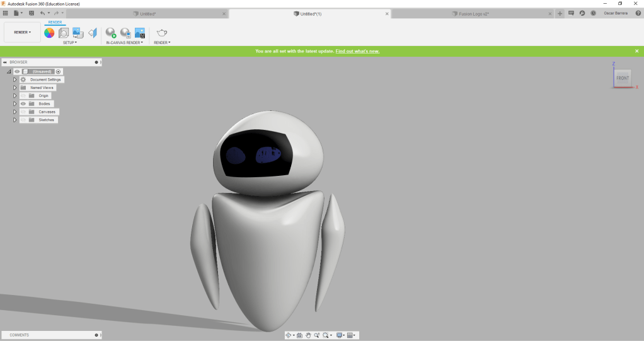Switch to the first Untitled tab

147,13
